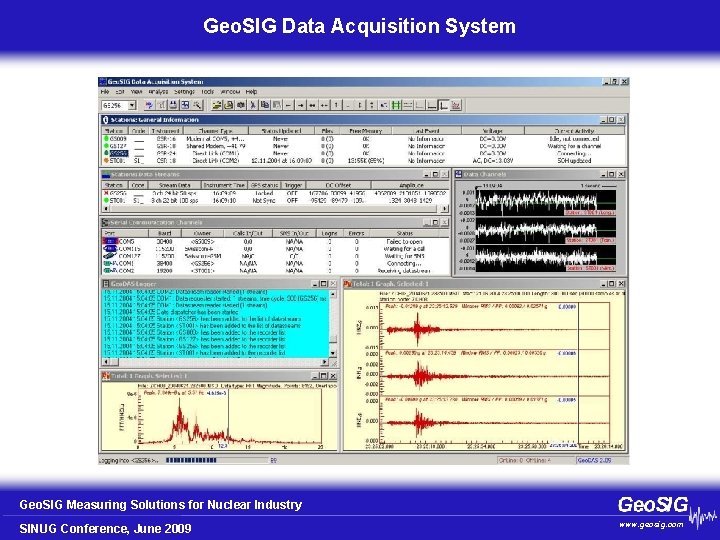The image size is (720, 540).
Task: Open the Tools menu
Action: pos(208,92)
